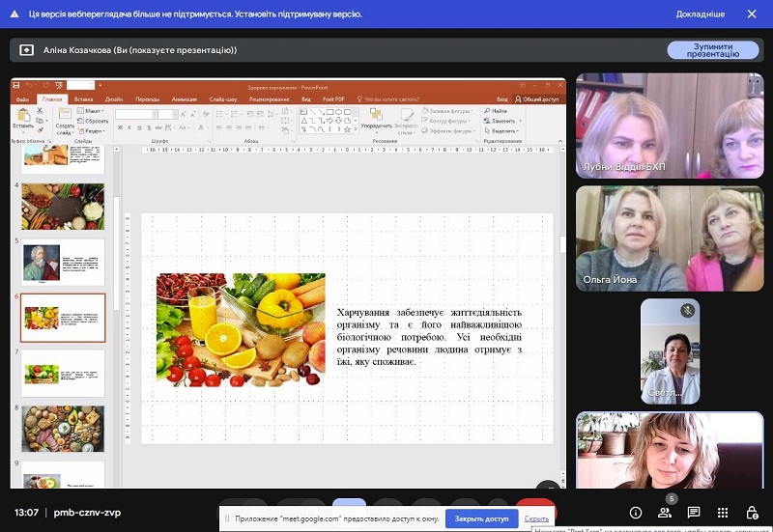773x532 pixels.
Task: Open the meeting details info icon
Action: click(636, 513)
